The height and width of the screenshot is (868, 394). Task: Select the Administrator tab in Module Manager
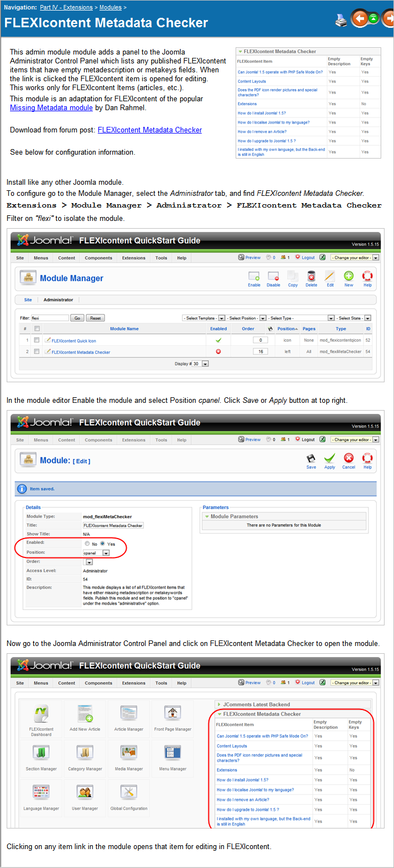pyautogui.click(x=58, y=299)
